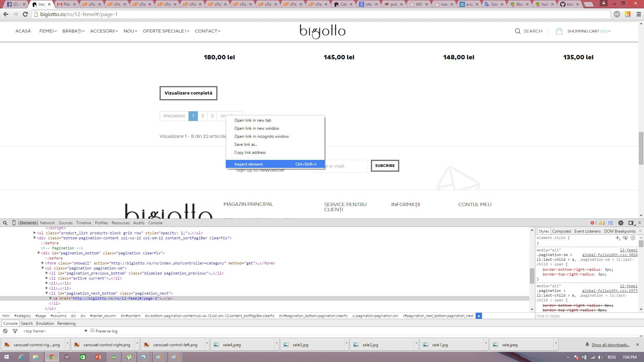Click the console filter funnel icon
644x362 pixels.
click(x=15, y=331)
